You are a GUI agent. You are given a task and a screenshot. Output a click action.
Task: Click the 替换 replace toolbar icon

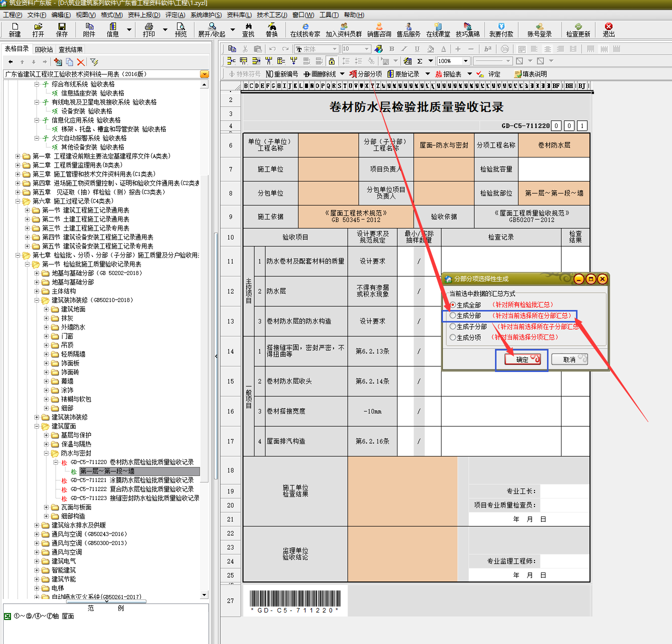click(x=272, y=30)
